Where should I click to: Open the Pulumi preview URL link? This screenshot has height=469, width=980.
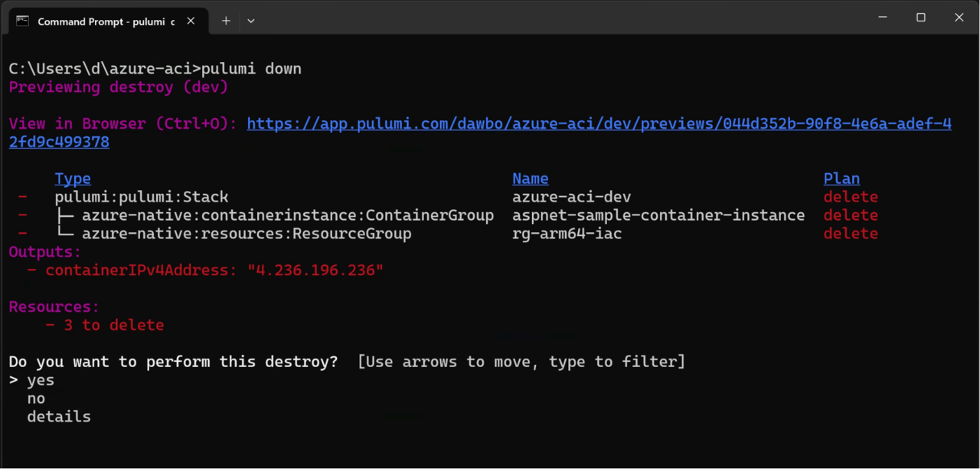click(x=599, y=124)
